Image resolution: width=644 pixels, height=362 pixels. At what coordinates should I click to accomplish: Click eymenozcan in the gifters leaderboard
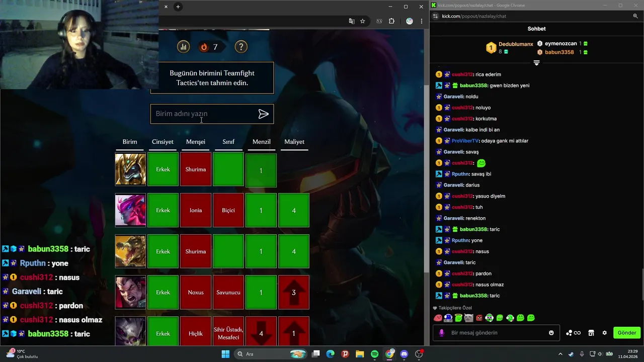click(561, 44)
